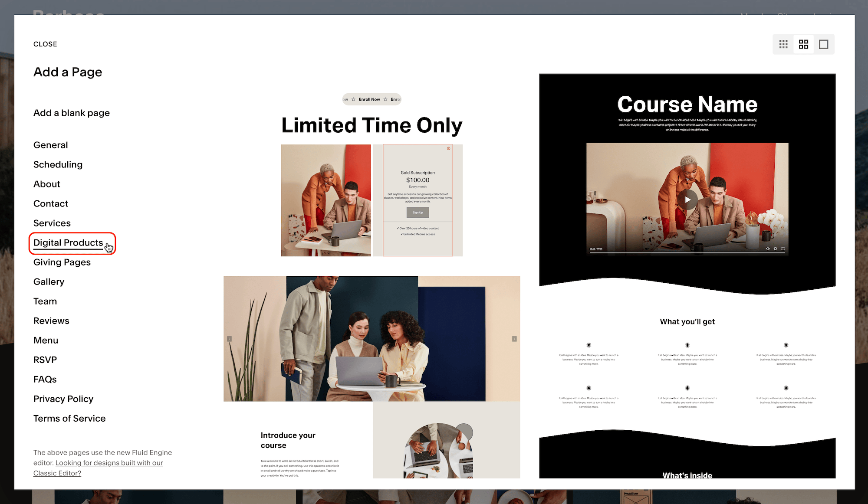Screen dimensions: 868x504
Task: Click the video fullscreen icon
Action: (783, 249)
